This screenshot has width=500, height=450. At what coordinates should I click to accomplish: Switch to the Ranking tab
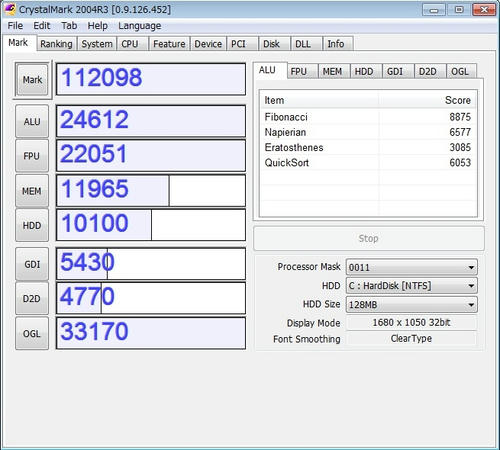(x=56, y=44)
